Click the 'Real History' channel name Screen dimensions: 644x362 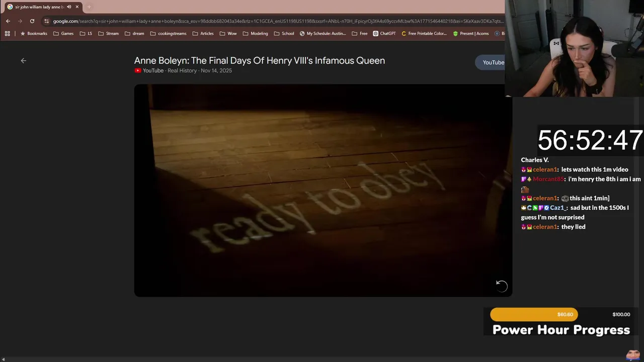pos(182,70)
